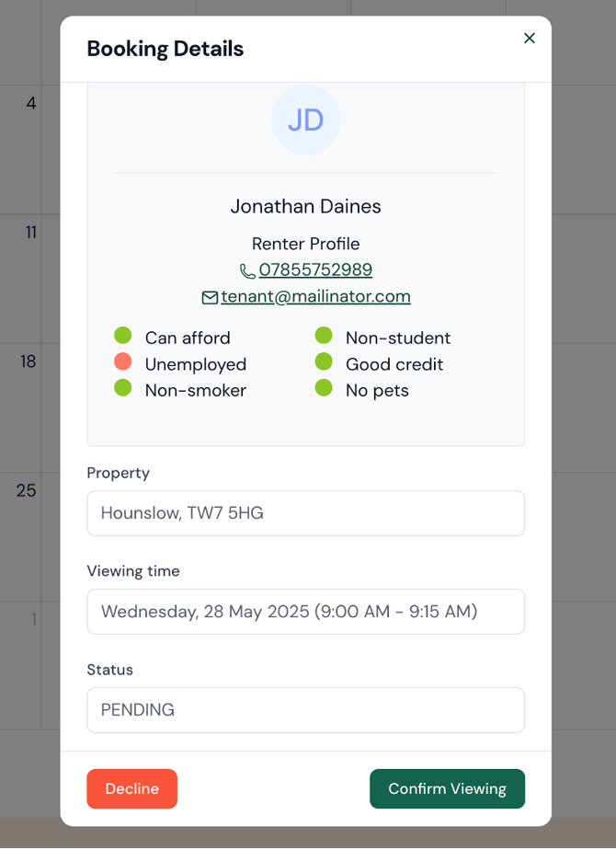Click the green dot next to No pets
This screenshot has height=849, width=616.
pos(324,388)
